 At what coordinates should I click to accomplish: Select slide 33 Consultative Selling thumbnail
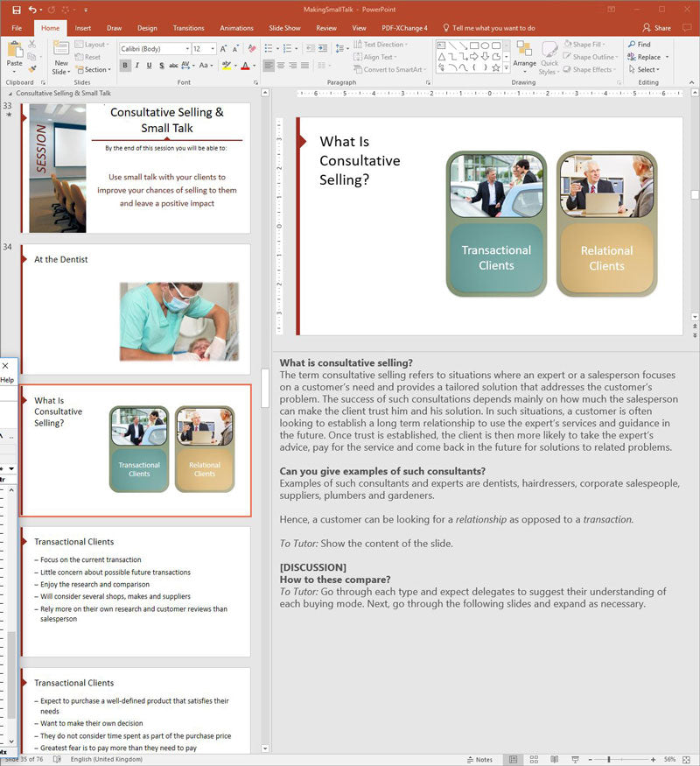136,168
